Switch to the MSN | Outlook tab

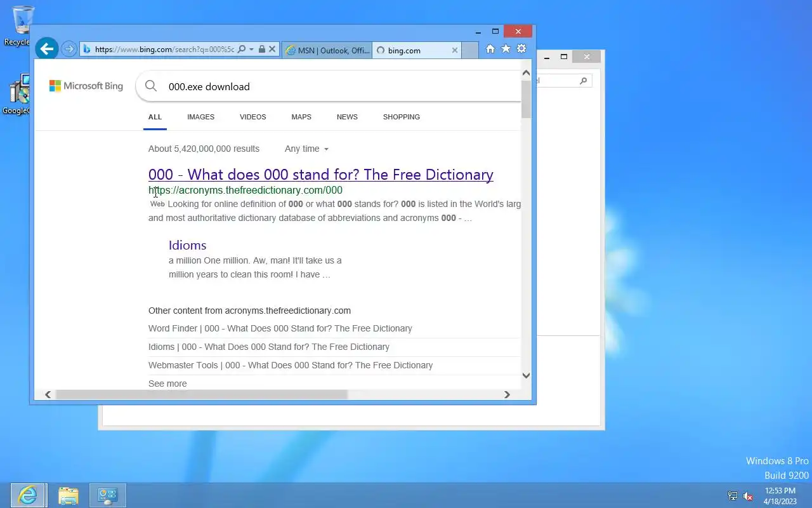(326, 50)
